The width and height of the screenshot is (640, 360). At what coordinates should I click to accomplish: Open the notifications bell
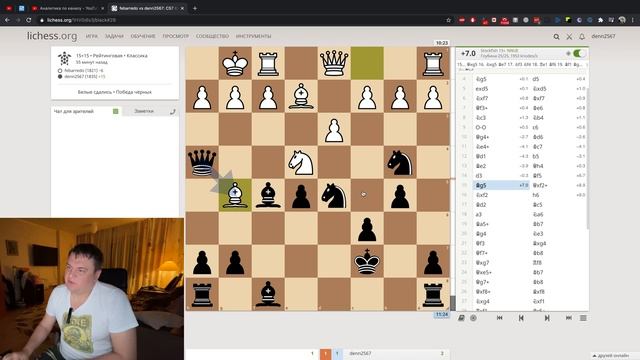pos(582,37)
